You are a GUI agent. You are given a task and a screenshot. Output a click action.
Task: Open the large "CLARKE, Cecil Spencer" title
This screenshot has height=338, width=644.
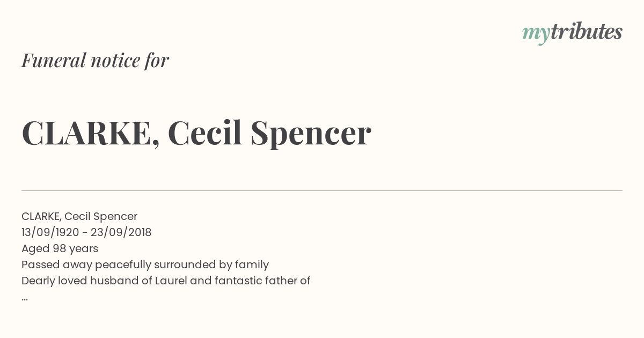point(196,133)
